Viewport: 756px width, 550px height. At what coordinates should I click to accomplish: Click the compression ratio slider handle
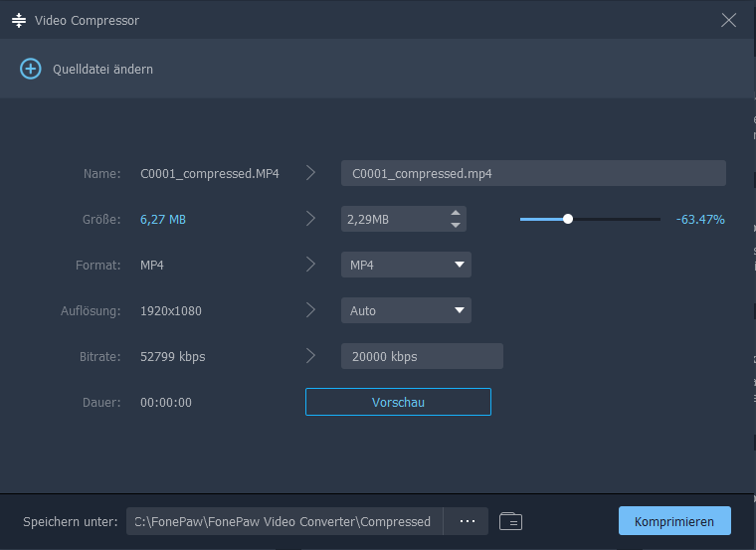click(x=568, y=219)
